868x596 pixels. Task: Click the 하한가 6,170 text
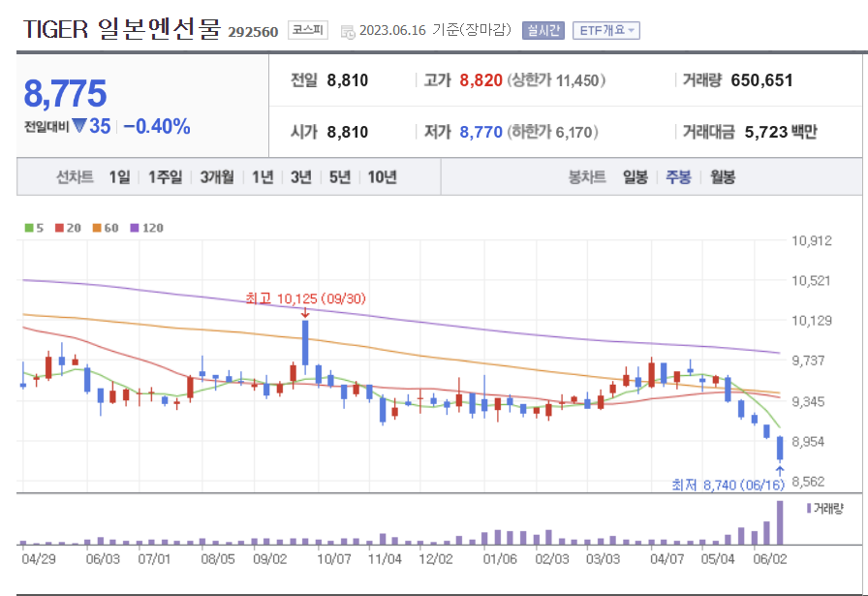click(x=553, y=132)
